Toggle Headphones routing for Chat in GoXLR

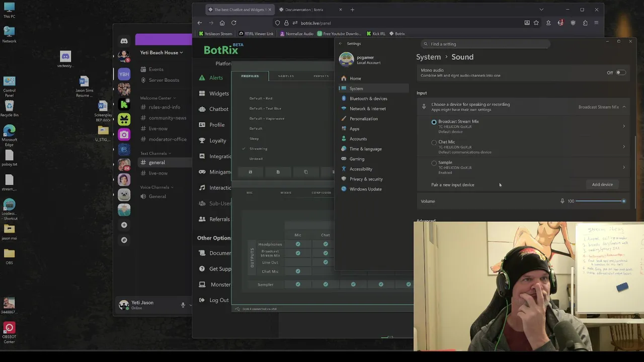click(x=326, y=244)
